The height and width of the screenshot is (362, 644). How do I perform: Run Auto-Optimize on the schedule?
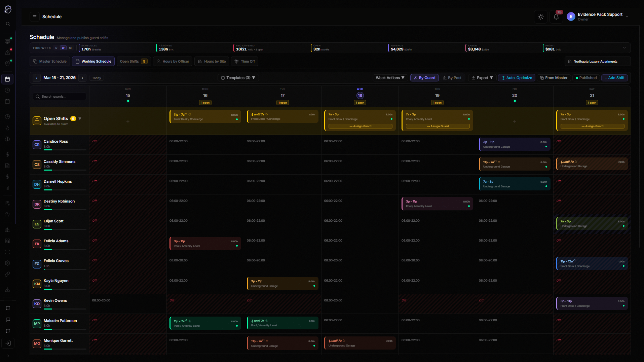click(x=517, y=78)
